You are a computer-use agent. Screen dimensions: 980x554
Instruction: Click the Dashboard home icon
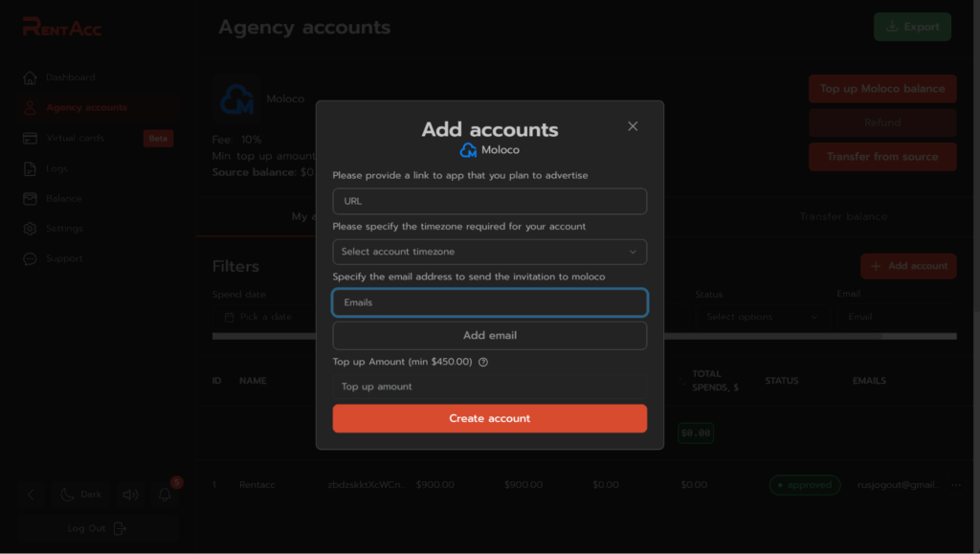pos(30,78)
